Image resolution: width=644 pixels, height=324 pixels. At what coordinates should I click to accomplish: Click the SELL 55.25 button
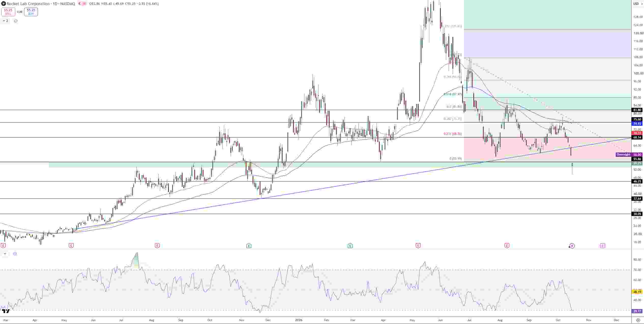coord(8,12)
